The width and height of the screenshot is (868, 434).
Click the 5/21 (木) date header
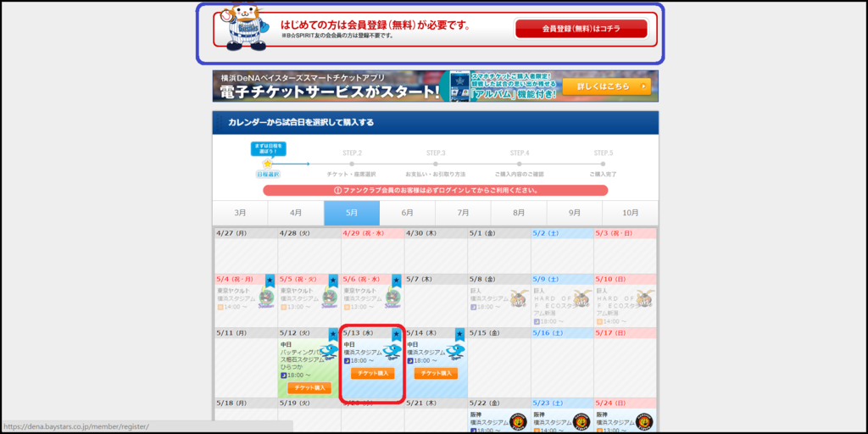[436, 403]
